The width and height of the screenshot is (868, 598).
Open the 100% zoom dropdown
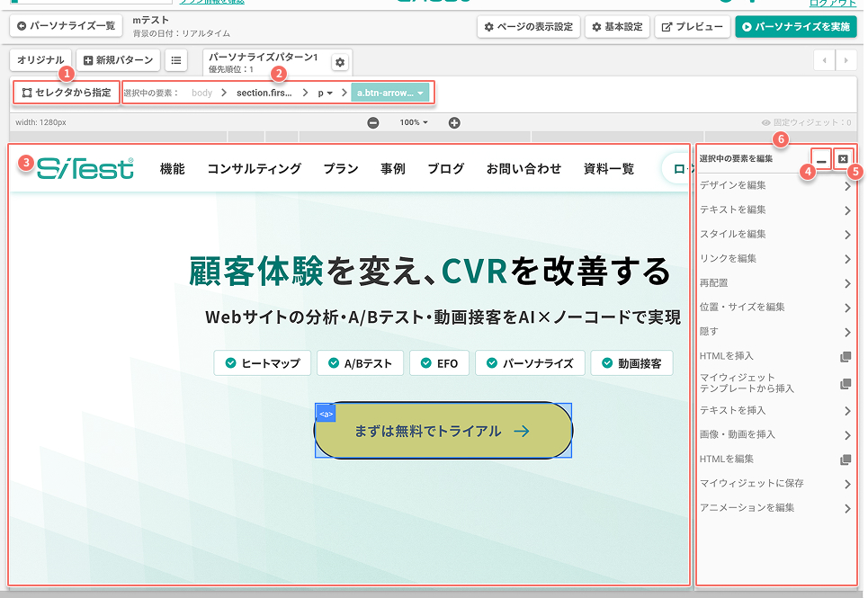(x=414, y=123)
